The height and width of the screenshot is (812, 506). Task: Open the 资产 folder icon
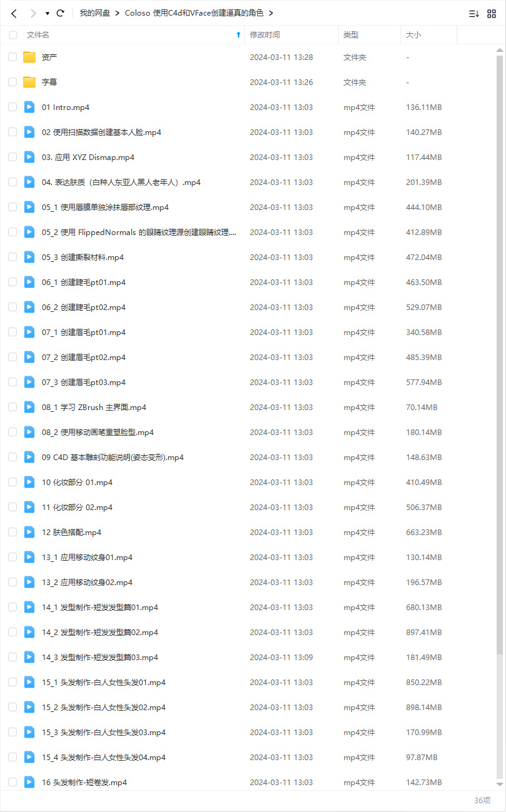pyautogui.click(x=29, y=58)
